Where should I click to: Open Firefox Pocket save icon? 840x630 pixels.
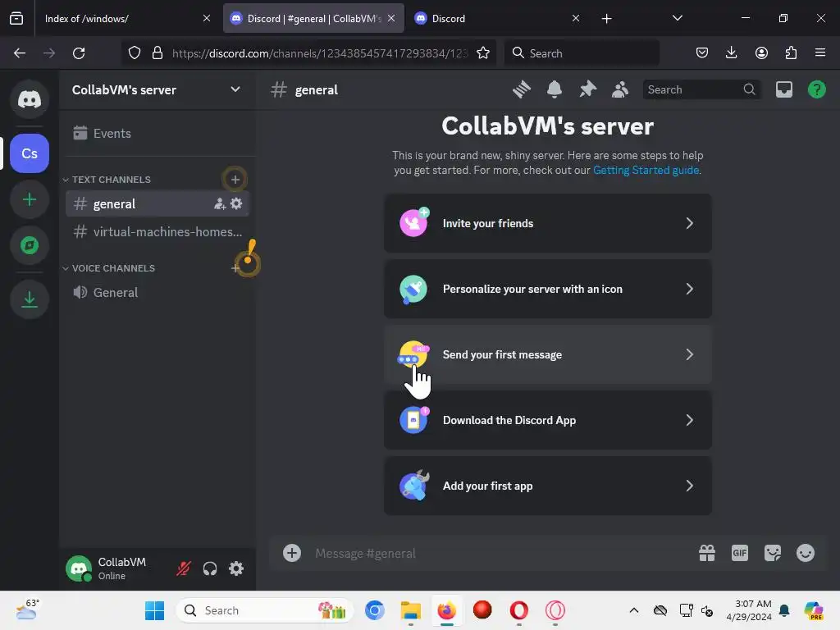pos(702,53)
